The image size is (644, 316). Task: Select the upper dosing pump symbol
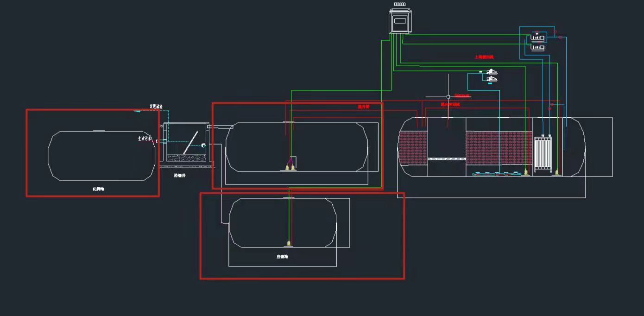click(492, 72)
